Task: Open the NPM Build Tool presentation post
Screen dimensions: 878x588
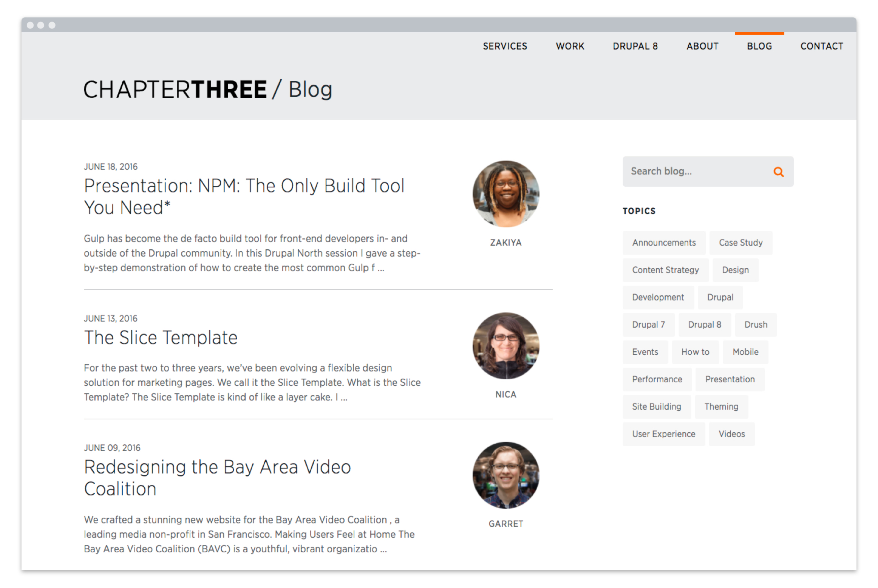Action: pyautogui.click(x=244, y=197)
